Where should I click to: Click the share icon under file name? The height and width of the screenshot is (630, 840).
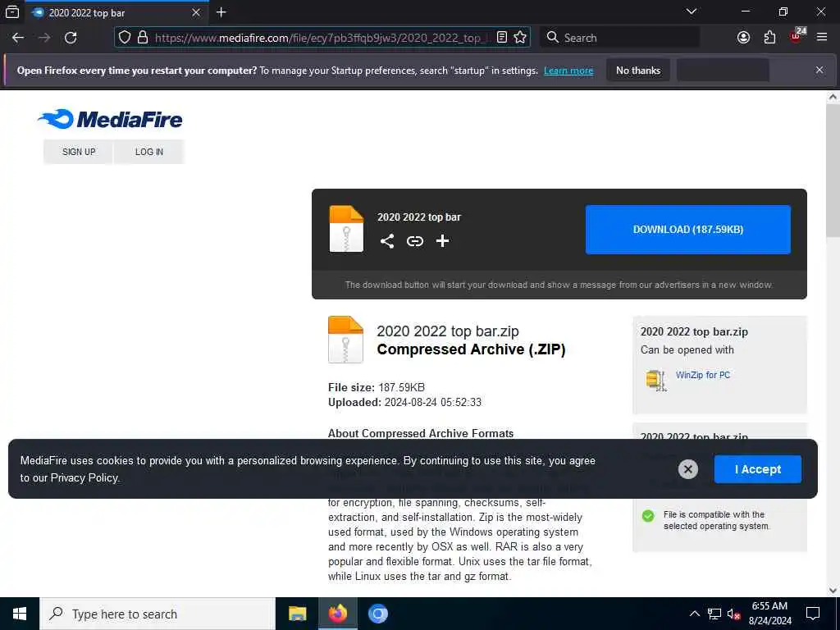click(387, 241)
